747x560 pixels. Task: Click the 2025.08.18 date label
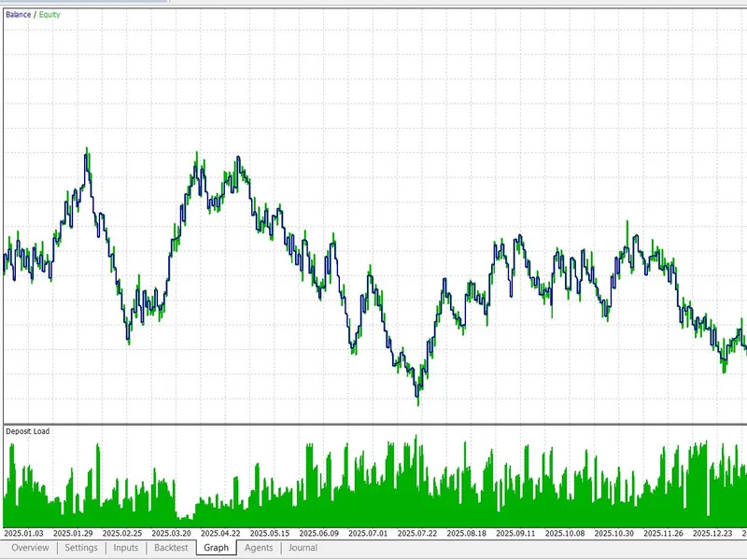click(466, 533)
